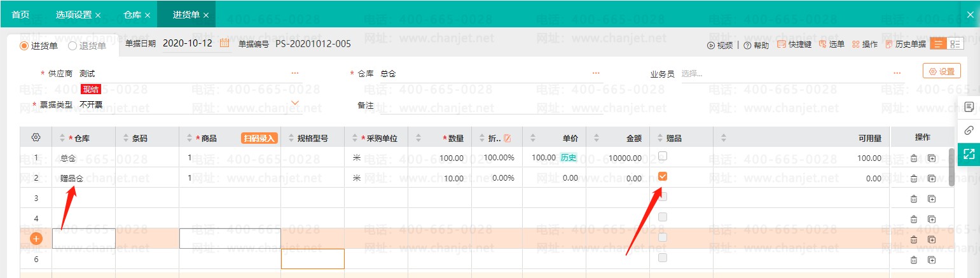The width and height of the screenshot is (980, 278).
Task: Open 历史单据 history documents
Action: (906, 45)
